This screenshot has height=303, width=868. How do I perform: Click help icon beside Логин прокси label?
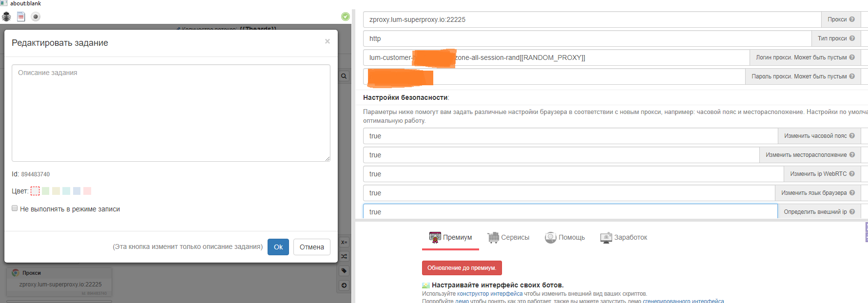852,57
